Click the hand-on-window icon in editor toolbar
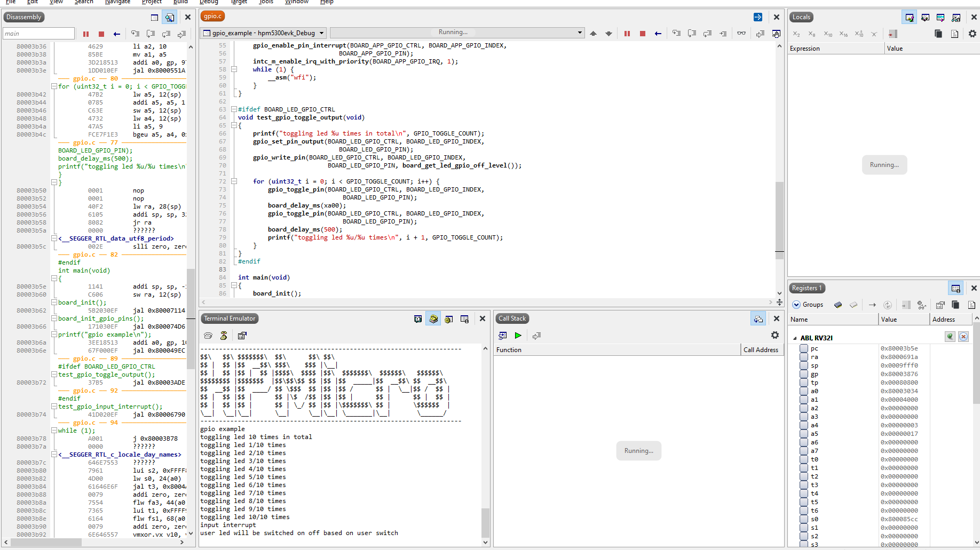Screen dimensions: 980x550 pyautogui.click(x=776, y=34)
